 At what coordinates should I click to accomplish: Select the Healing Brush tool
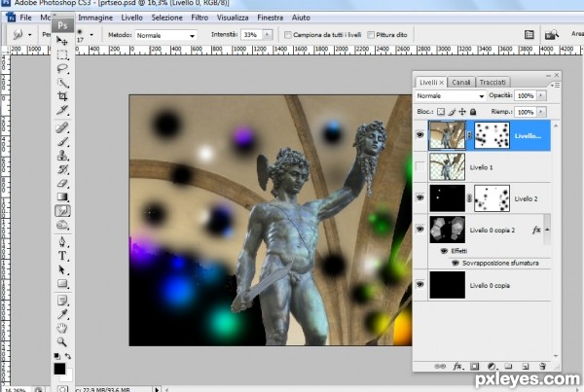pyautogui.click(x=62, y=127)
